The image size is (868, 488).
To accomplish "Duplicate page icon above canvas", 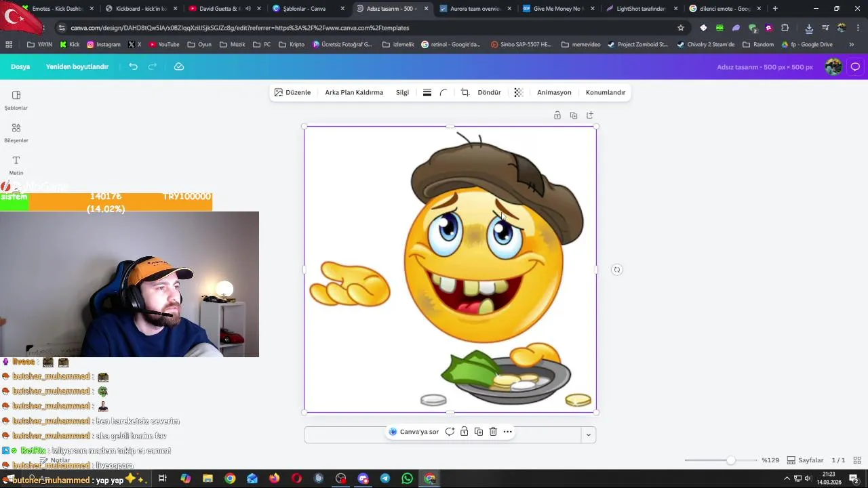I will coord(574,115).
